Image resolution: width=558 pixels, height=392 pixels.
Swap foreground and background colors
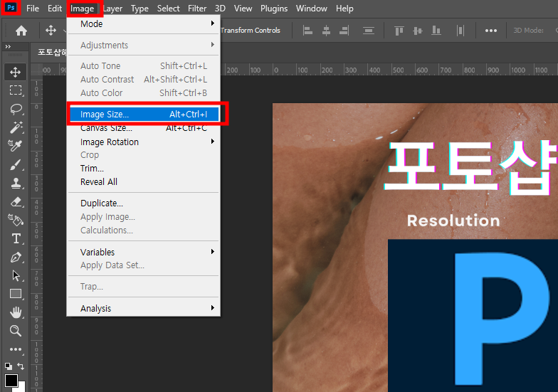pyautogui.click(x=21, y=366)
